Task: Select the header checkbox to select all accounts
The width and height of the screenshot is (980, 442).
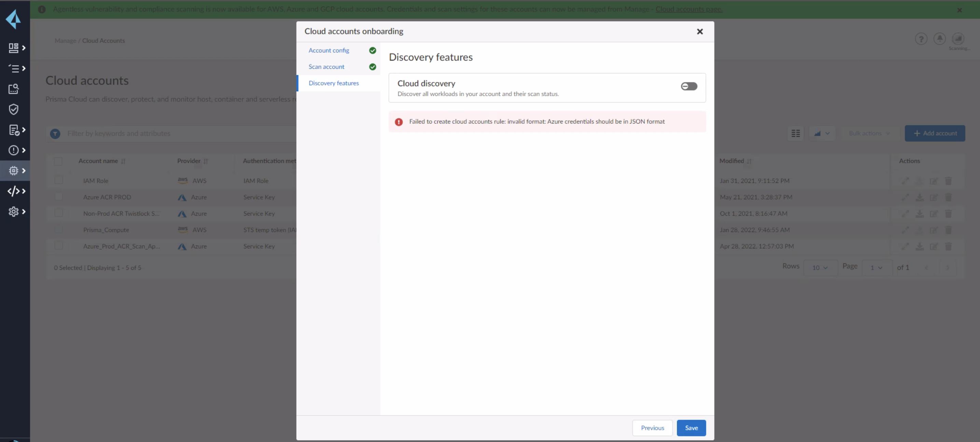Action: (59, 161)
